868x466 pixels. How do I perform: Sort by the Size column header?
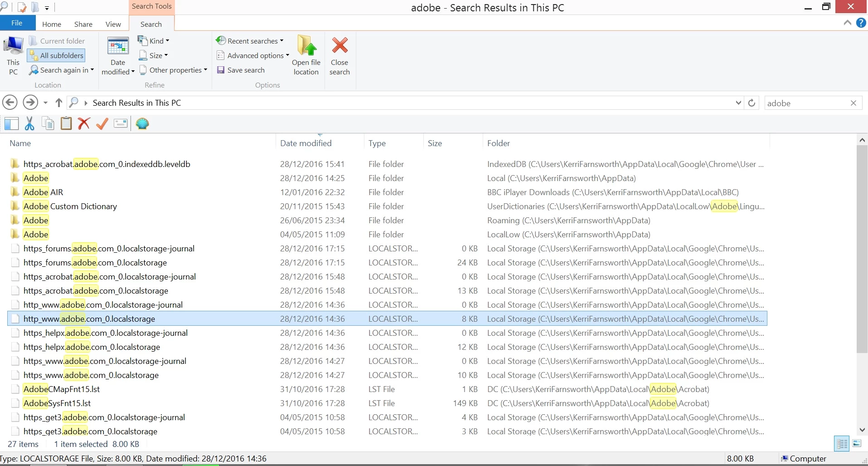coord(435,143)
